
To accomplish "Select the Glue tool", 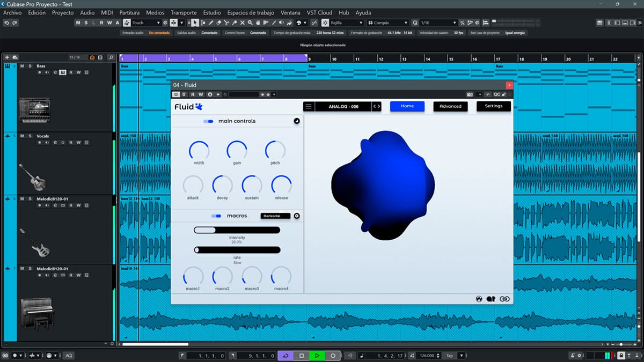I will (235, 23).
